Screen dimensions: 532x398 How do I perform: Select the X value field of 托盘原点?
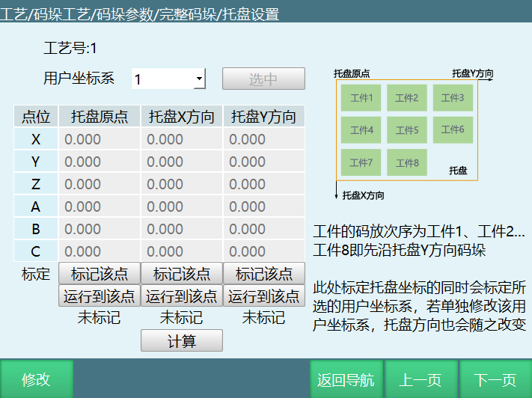pos(100,139)
